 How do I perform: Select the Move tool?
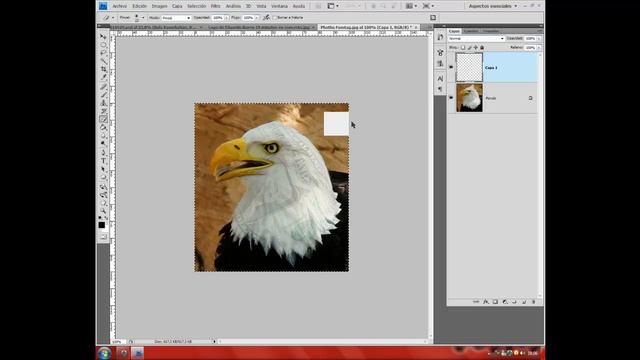pos(103,37)
